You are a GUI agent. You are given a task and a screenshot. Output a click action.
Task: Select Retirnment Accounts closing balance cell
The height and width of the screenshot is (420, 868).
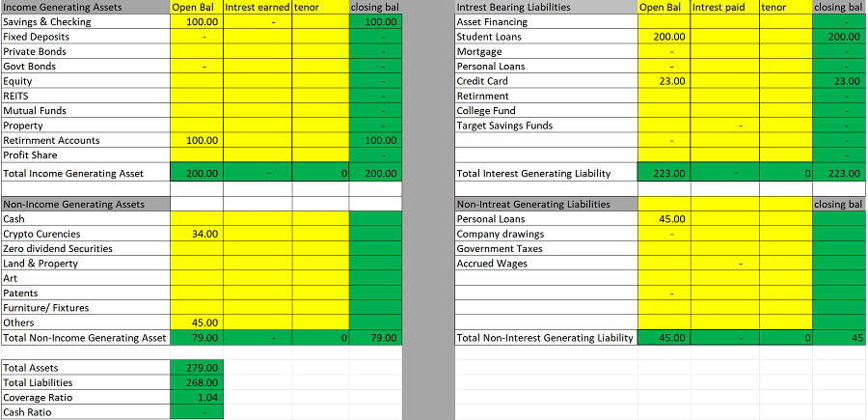(373, 140)
